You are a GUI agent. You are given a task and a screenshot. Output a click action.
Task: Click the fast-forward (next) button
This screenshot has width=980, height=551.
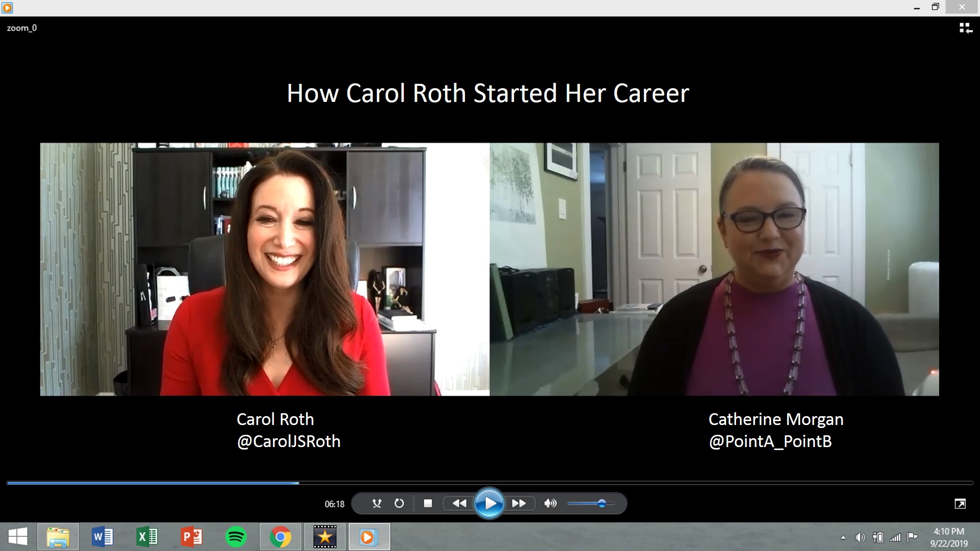(x=518, y=503)
